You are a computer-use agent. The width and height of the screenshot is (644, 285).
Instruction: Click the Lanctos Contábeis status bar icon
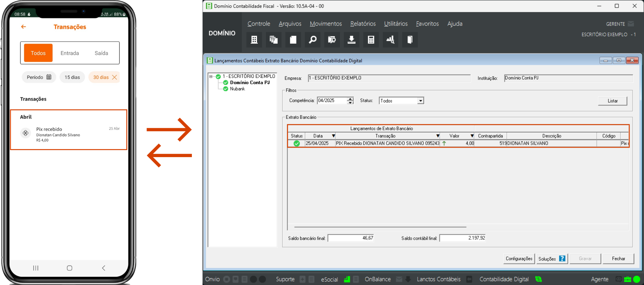469,279
